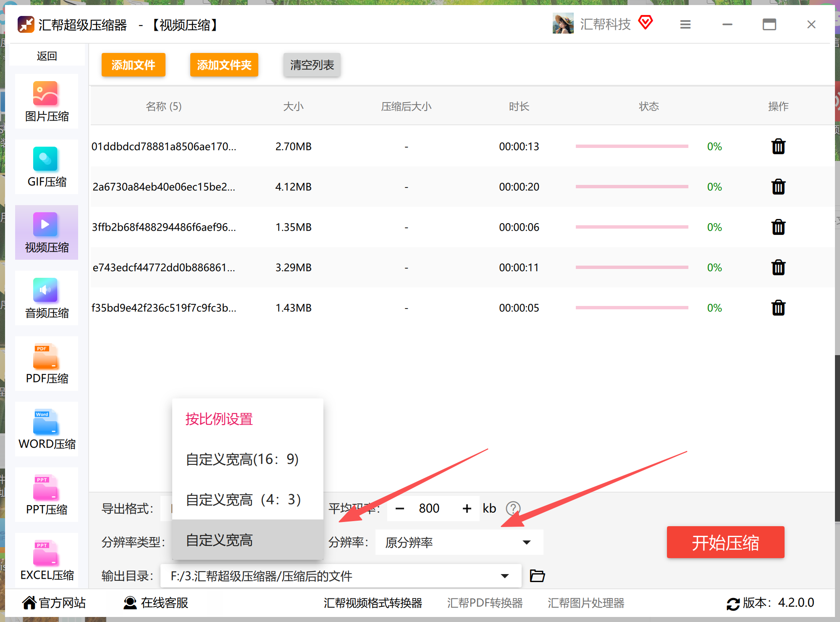Image resolution: width=840 pixels, height=622 pixels.
Task: Click the 汇帮科技 user avatar
Action: (x=563, y=23)
